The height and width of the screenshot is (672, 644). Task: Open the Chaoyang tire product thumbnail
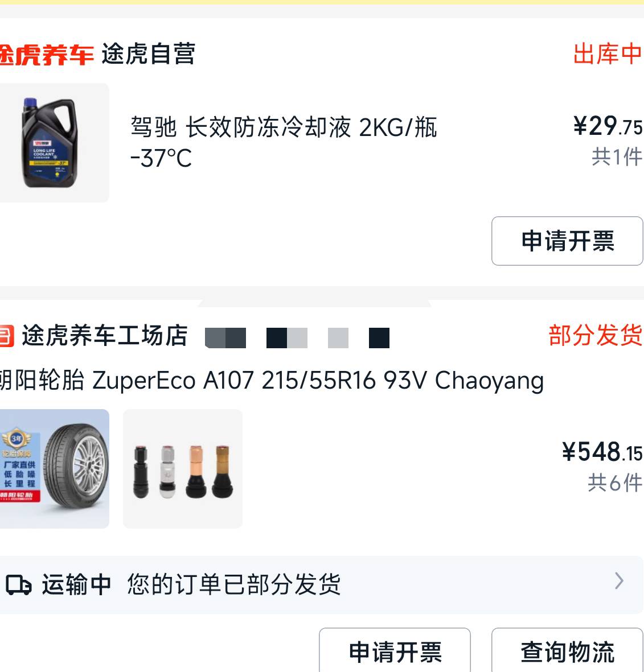(54, 468)
